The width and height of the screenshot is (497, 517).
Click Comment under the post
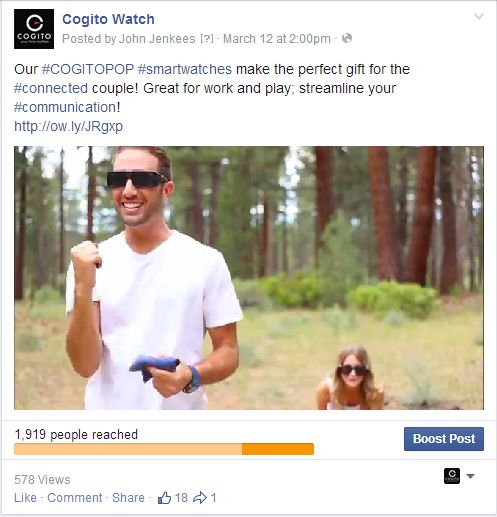(75, 498)
